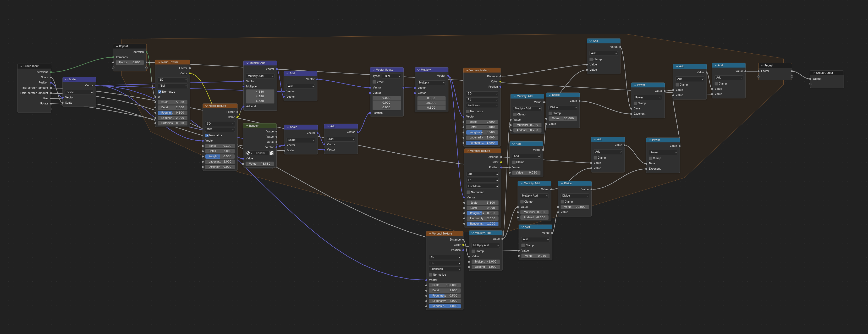Adjust Roughness slider in the 1D Noise Texture

click(x=173, y=113)
